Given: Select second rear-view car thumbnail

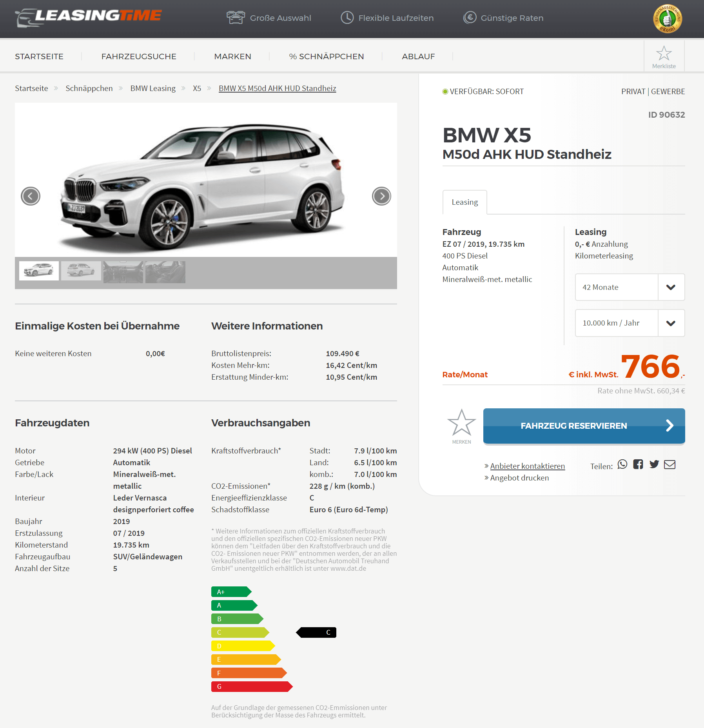Looking at the screenshot, I should pos(81,271).
